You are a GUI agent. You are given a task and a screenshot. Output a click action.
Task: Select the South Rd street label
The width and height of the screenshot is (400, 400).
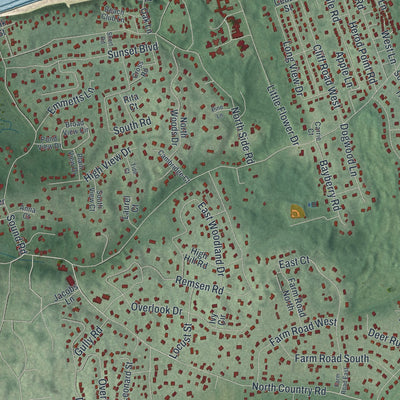click(132, 125)
